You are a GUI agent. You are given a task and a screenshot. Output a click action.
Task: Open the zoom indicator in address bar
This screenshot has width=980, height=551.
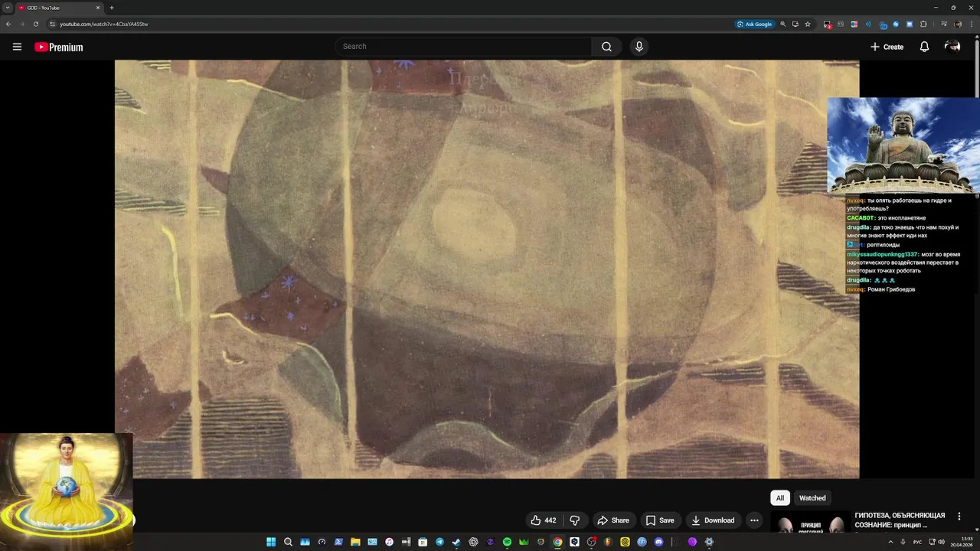[782, 24]
